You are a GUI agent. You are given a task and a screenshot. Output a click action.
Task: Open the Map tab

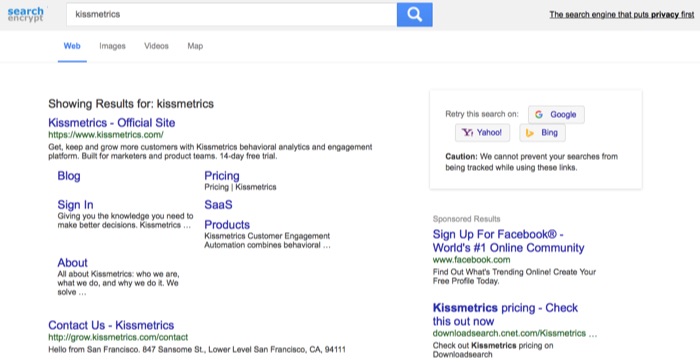(x=195, y=46)
